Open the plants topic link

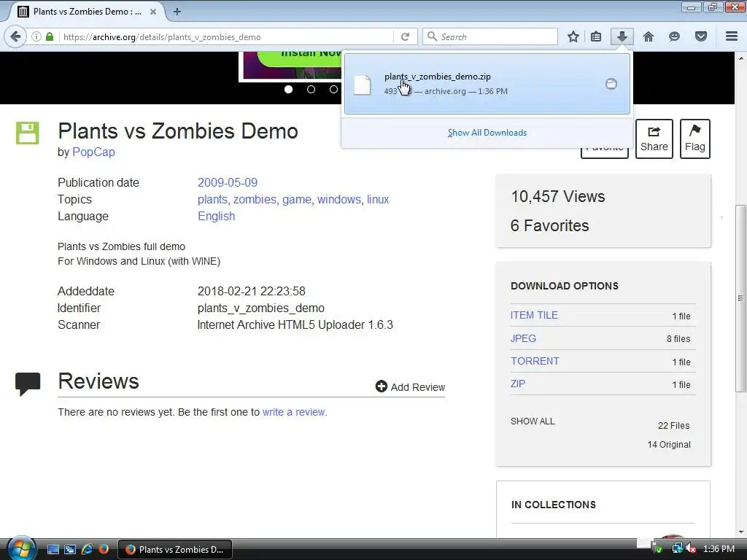point(212,200)
